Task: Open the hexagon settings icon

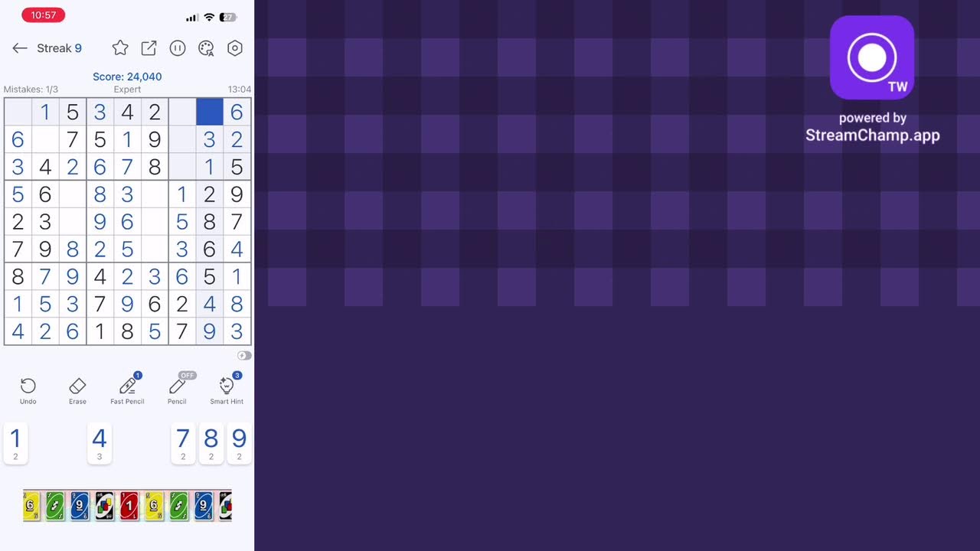Action: pos(235,48)
